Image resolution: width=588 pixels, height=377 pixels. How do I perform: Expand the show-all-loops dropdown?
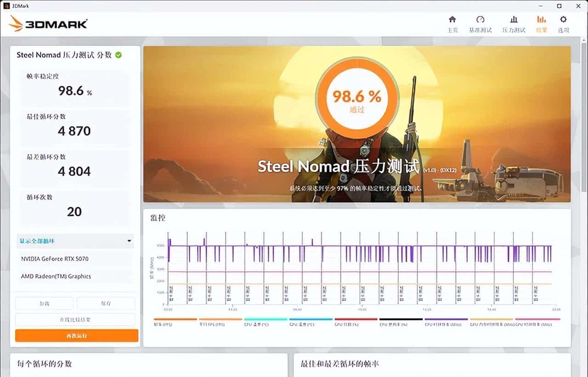[x=75, y=241]
